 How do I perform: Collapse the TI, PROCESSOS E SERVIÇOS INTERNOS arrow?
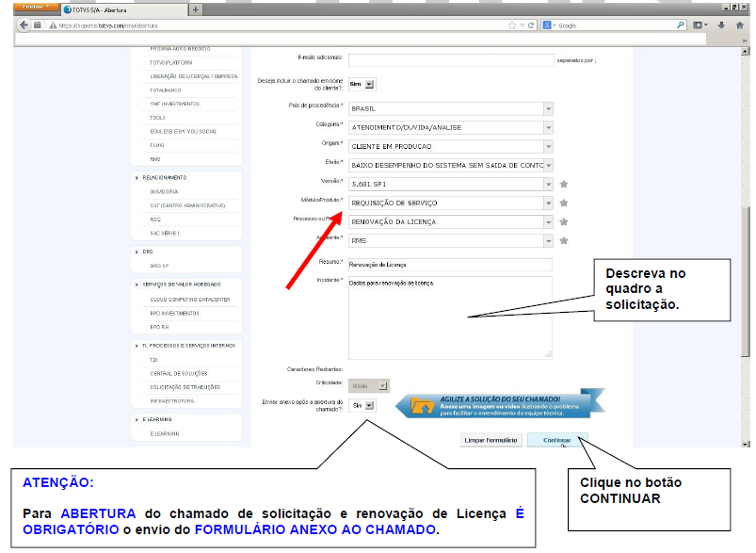tap(137, 346)
